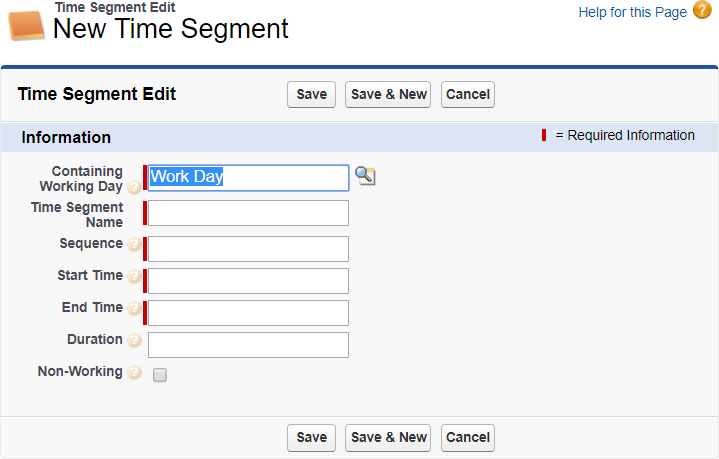The image size is (719, 459).
Task: Click help icon next to Start Time
Action: coord(134,277)
